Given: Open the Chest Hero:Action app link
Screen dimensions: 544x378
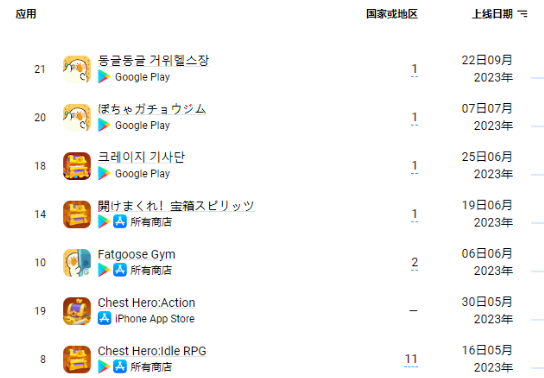Looking at the screenshot, I should pos(146,302).
